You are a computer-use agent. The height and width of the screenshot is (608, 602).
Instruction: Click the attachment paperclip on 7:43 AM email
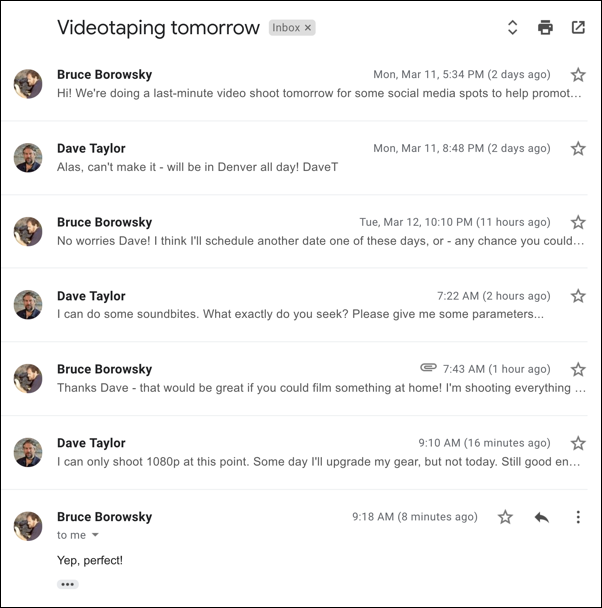[x=428, y=367]
